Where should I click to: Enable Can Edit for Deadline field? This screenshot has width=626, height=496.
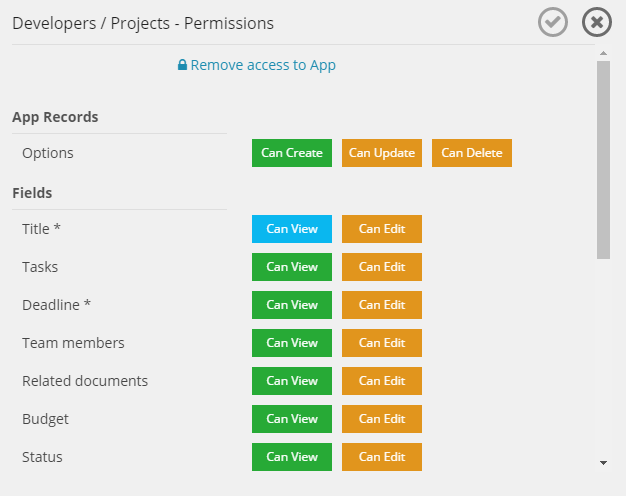(381, 305)
